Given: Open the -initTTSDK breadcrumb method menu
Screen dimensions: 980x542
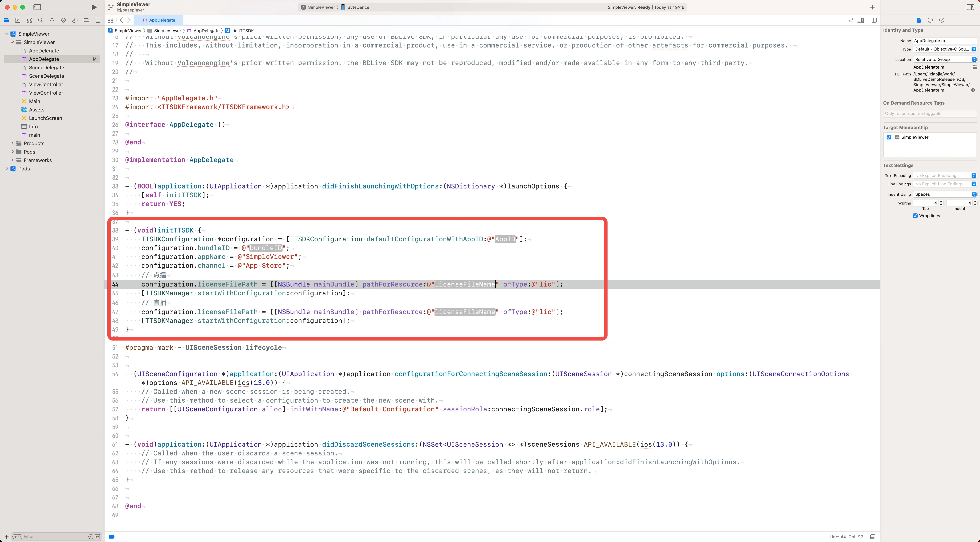Looking at the screenshot, I should pos(239,31).
